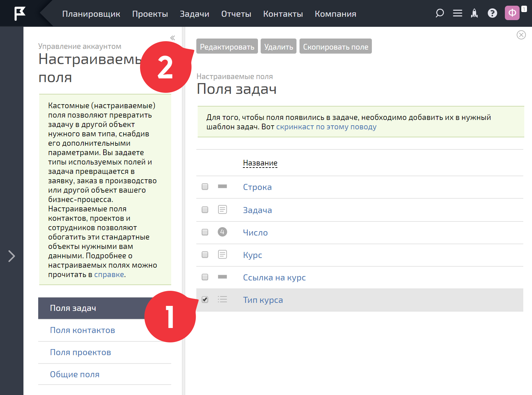This screenshot has height=395, width=532.
Task: Collapse sidebar with double chevron icon
Action: point(173,38)
